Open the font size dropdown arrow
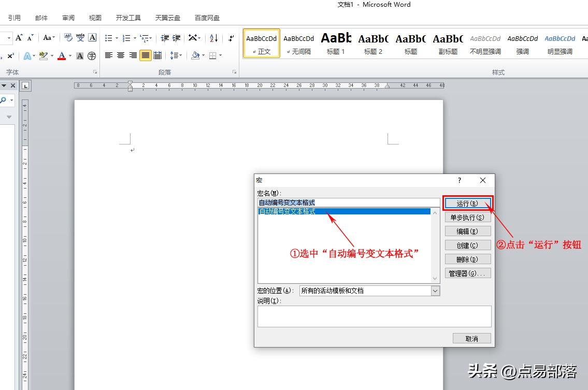This screenshot has width=588, height=390. pyautogui.click(x=9, y=38)
